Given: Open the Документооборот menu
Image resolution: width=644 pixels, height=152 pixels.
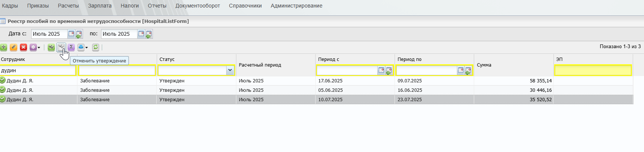Looking at the screenshot, I should coord(198,6).
